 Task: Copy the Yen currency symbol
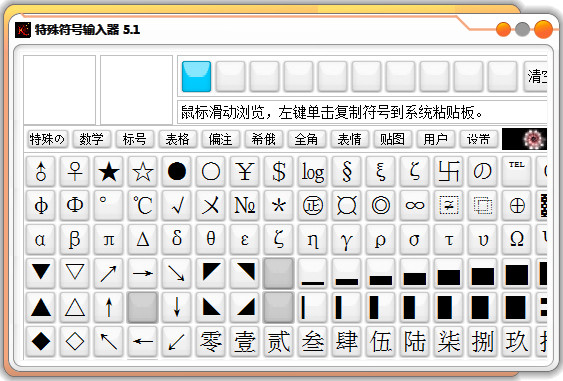click(x=245, y=171)
